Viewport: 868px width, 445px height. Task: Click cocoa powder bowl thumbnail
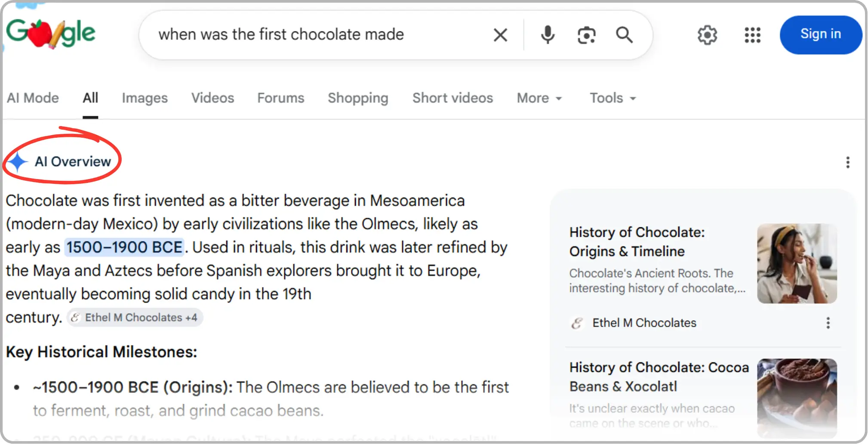point(797,398)
